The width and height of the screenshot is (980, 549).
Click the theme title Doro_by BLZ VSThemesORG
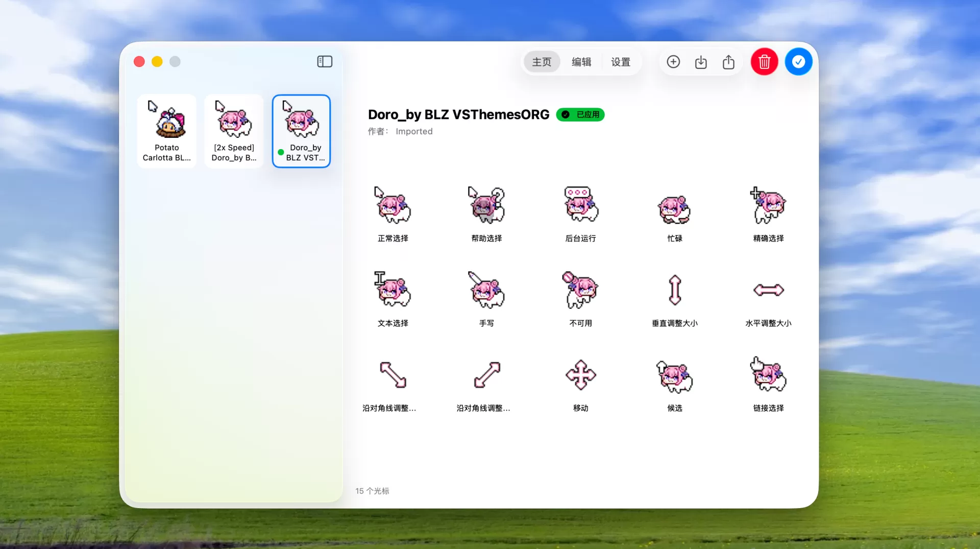[458, 114]
